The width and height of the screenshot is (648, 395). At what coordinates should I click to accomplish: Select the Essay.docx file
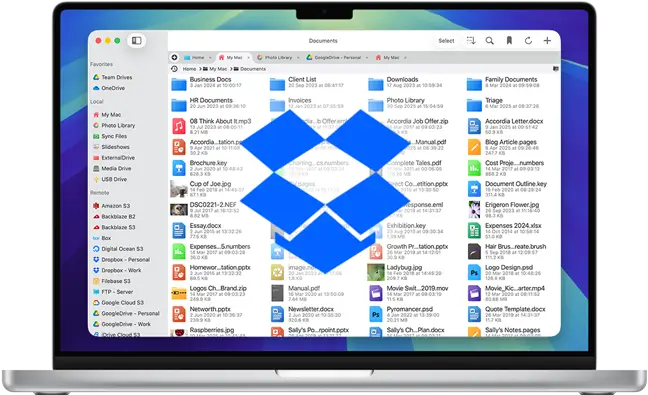click(x=207, y=231)
